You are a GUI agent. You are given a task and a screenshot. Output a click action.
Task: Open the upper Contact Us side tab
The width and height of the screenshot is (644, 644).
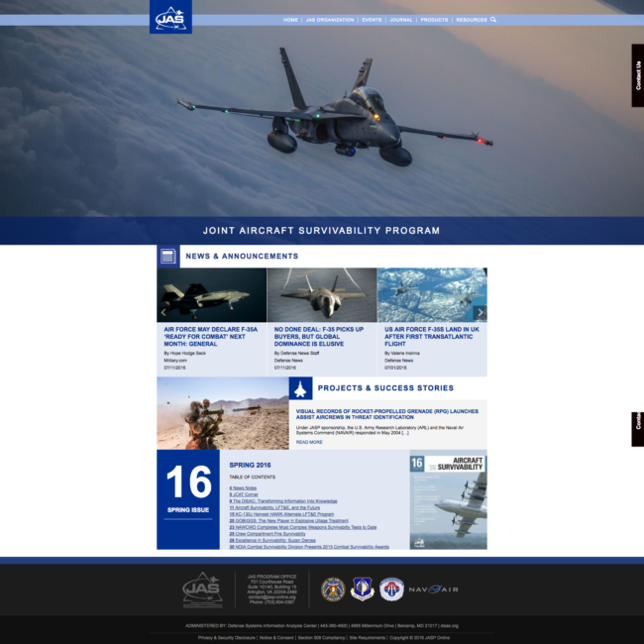[x=638, y=75]
